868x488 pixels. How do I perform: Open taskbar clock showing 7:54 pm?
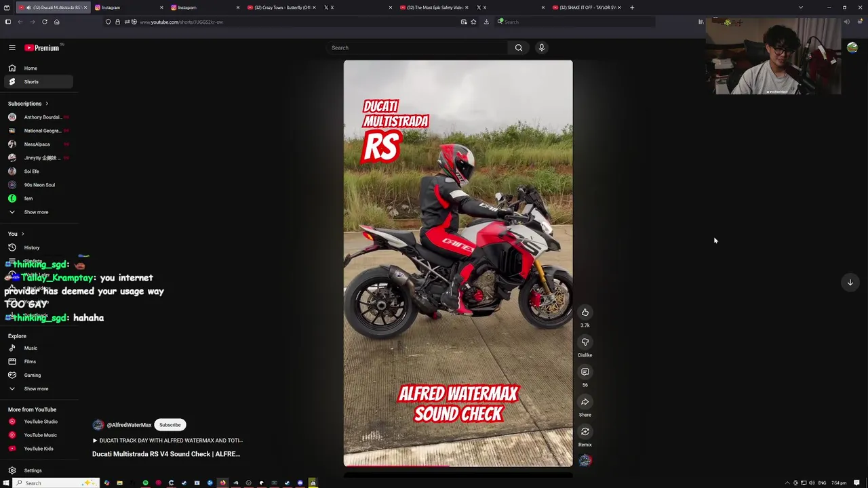[x=839, y=483]
